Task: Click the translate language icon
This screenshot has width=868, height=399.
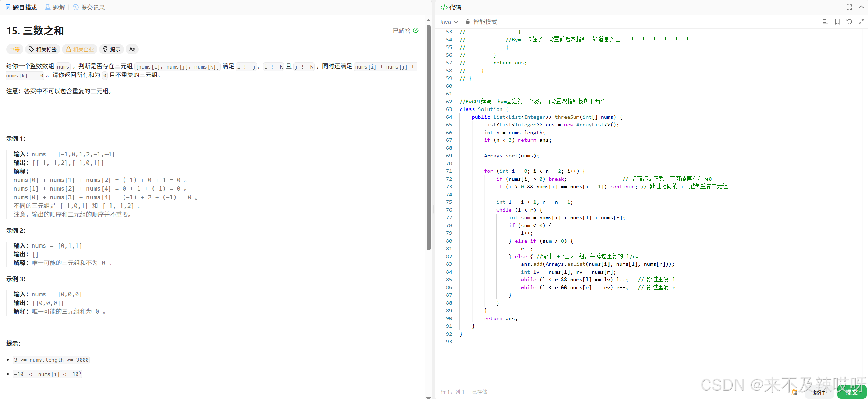Action: coord(132,49)
